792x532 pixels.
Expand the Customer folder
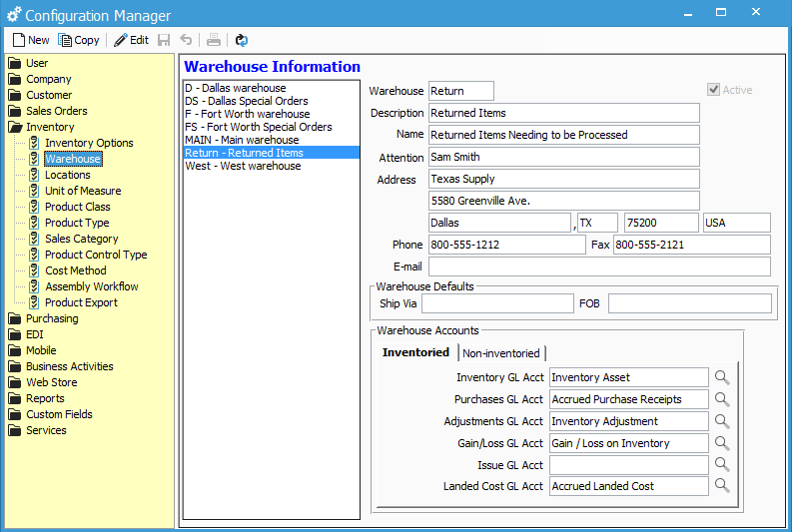pyautogui.click(x=15, y=95)
